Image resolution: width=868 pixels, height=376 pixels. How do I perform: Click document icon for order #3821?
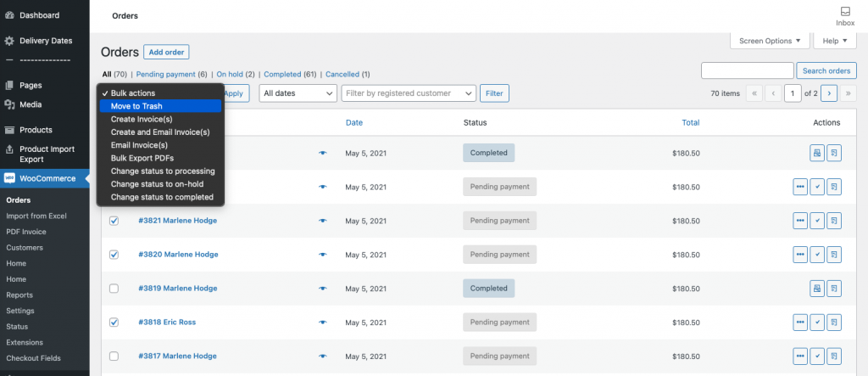(834, 221)
